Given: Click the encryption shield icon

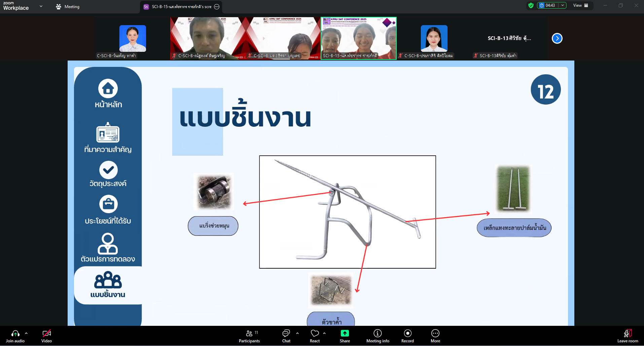Looking at the screenshot, I should (x=531, y=5).
